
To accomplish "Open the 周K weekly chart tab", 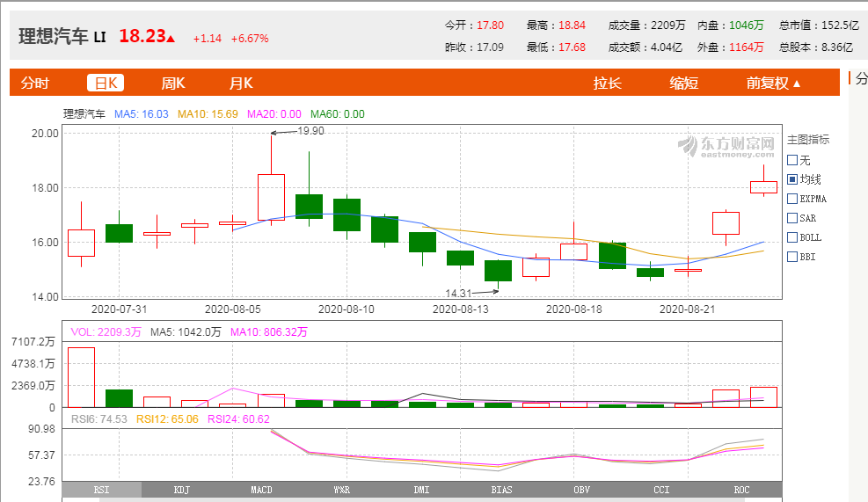I will click(173, 84).
